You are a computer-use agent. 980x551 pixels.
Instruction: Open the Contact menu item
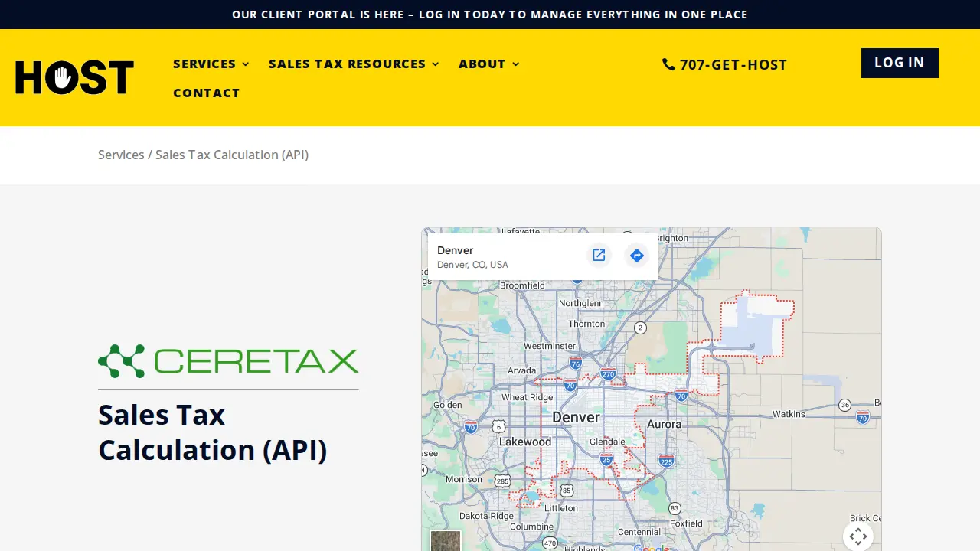point(207,93)
